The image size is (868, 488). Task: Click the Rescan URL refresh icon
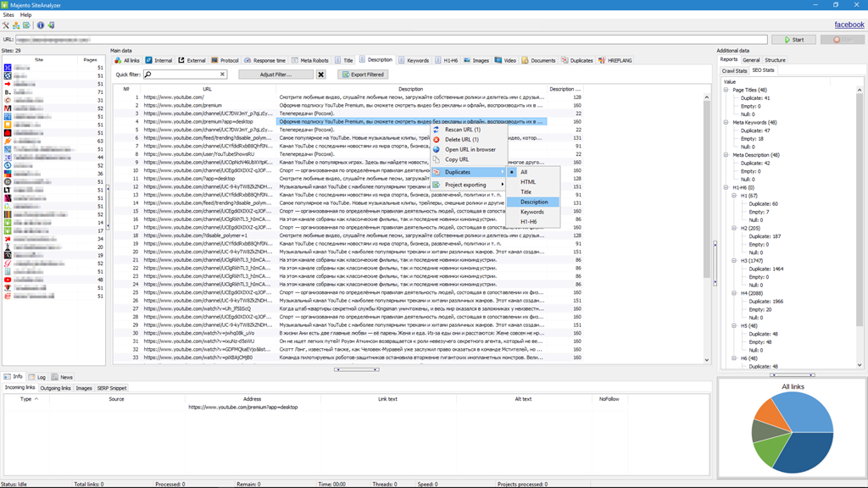437,130
